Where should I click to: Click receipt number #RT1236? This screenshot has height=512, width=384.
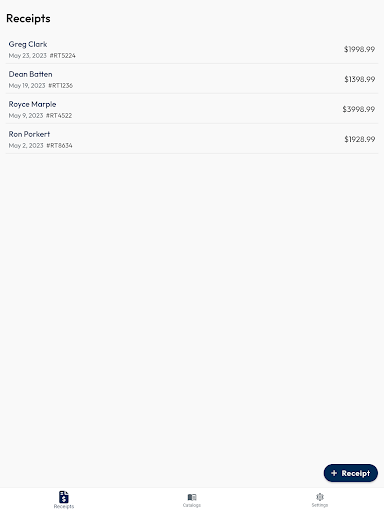point(61,86)
